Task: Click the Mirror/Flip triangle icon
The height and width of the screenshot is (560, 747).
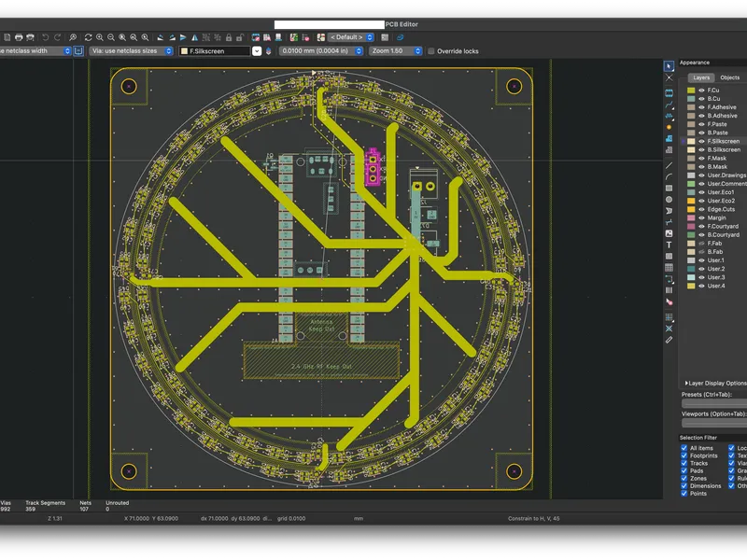Action: (x=194, y=37)
